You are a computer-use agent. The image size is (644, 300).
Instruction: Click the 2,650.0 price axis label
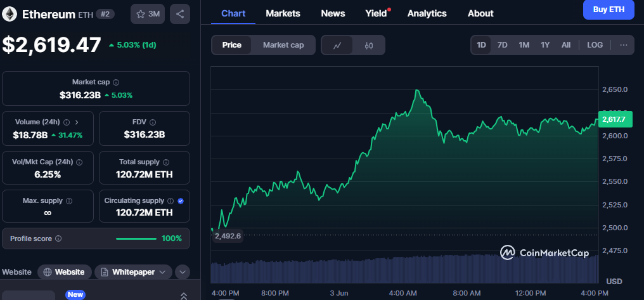point(614,89)
